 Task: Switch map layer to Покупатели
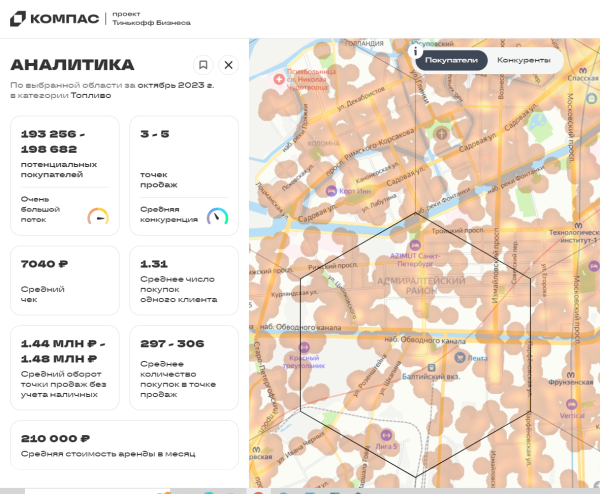point(451,60)
